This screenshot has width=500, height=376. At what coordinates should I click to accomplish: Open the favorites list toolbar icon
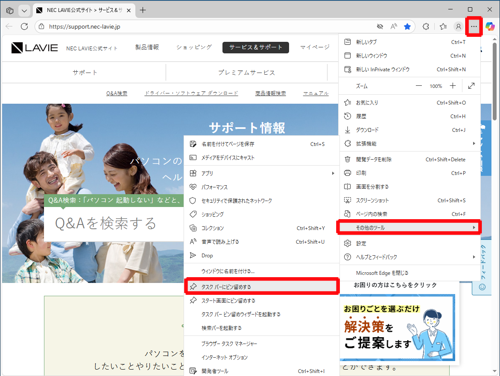click(x=443, y=27)
